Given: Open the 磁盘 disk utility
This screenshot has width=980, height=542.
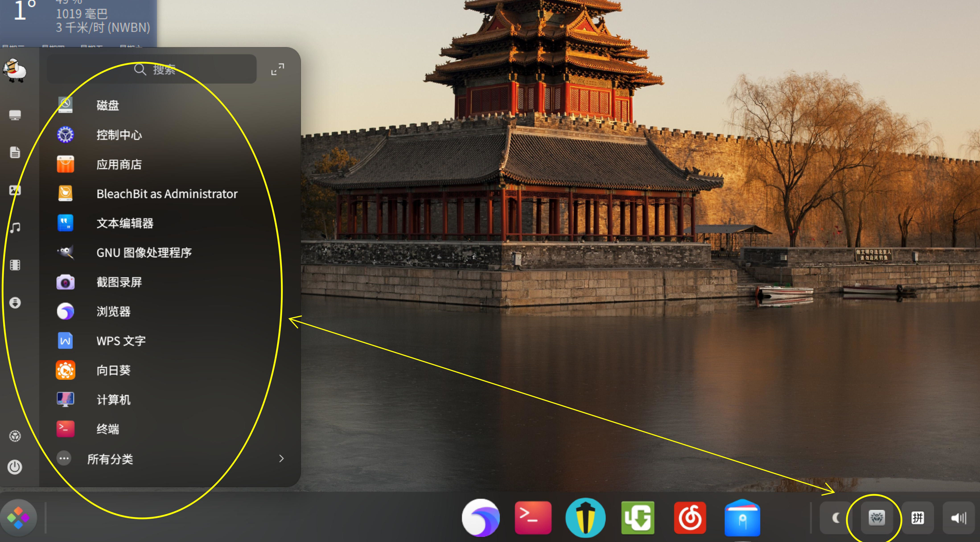Looking at the screenshot, I should (x=107, y=105).
